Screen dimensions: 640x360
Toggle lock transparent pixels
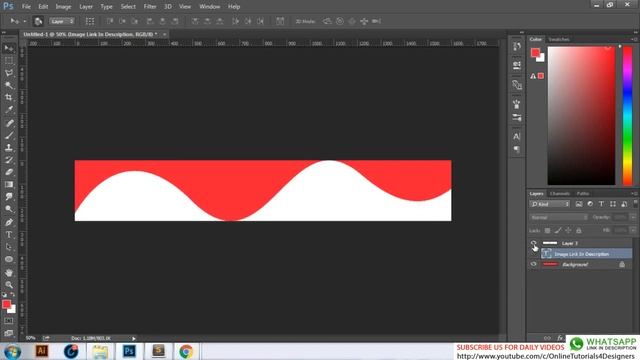click(547, 231)
